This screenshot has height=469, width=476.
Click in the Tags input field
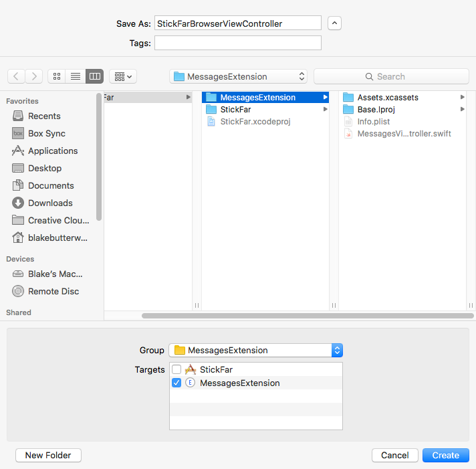[x=238, y=43]
